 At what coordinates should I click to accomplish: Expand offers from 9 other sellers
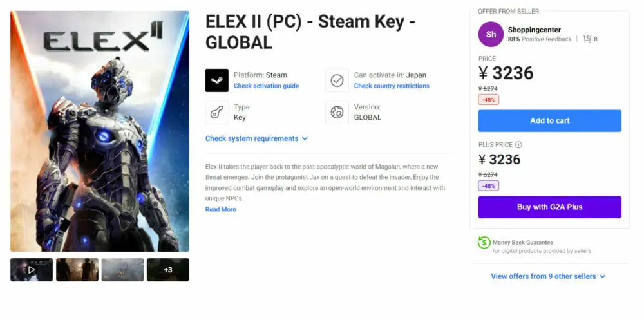point(548,276)
